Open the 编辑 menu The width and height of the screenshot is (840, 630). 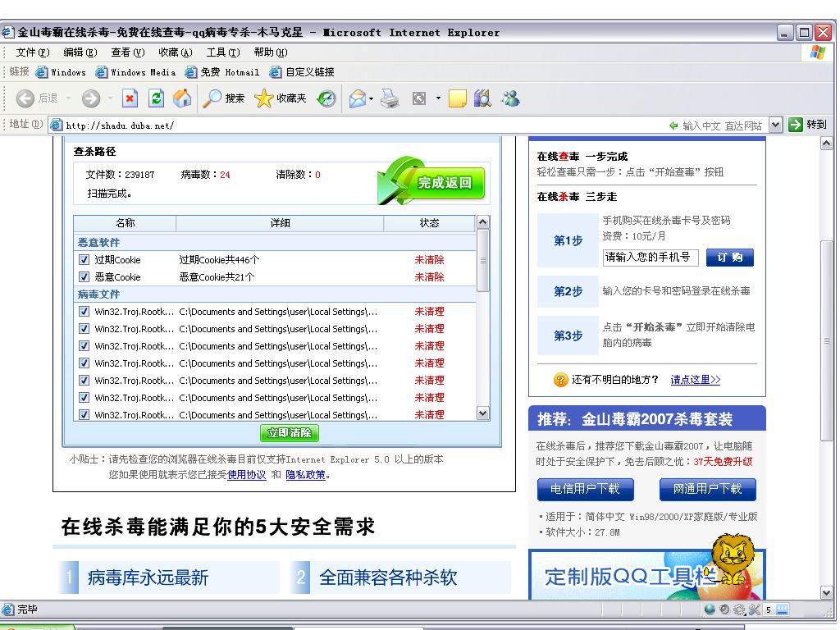(x=80, y=52)
